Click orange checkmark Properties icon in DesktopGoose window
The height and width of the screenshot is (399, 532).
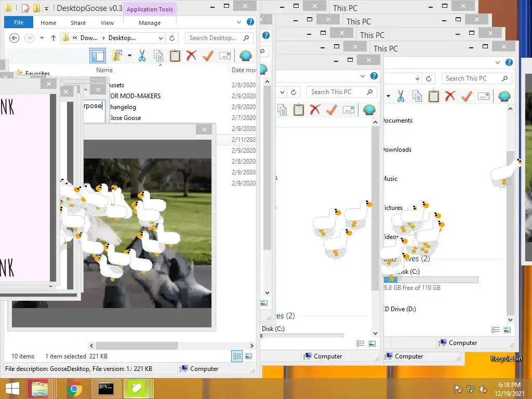pyautogui.click(x=208, y=55)
